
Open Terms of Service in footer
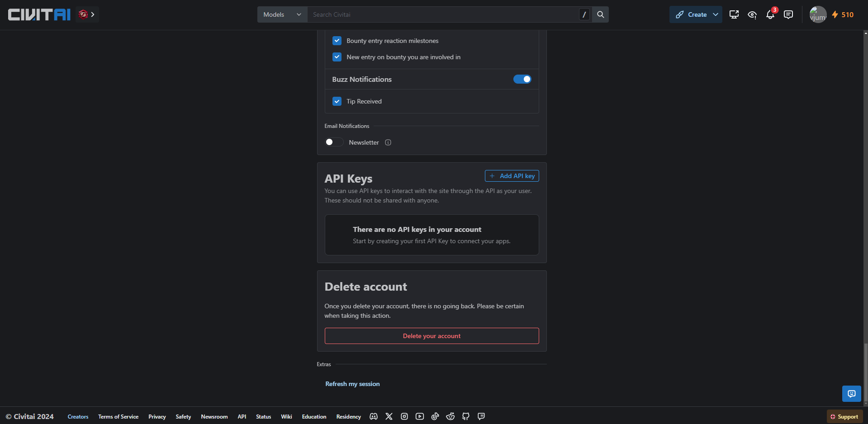[118, 417]
